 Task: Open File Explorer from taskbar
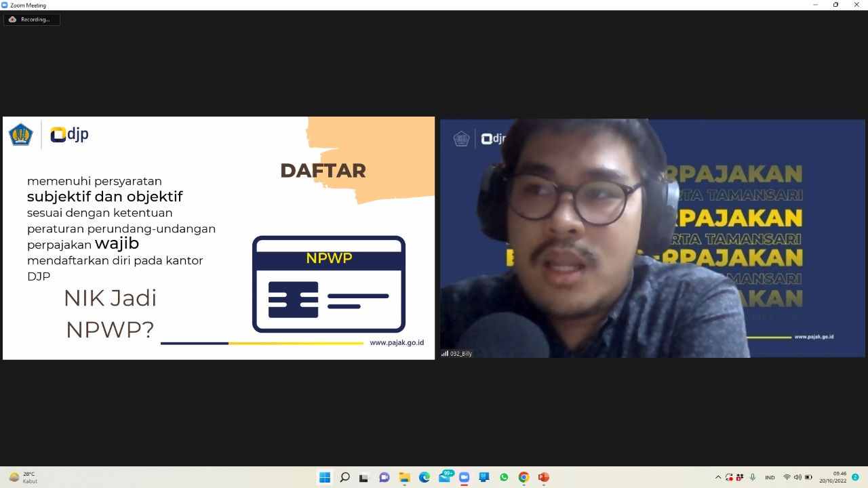click(404, 477)
